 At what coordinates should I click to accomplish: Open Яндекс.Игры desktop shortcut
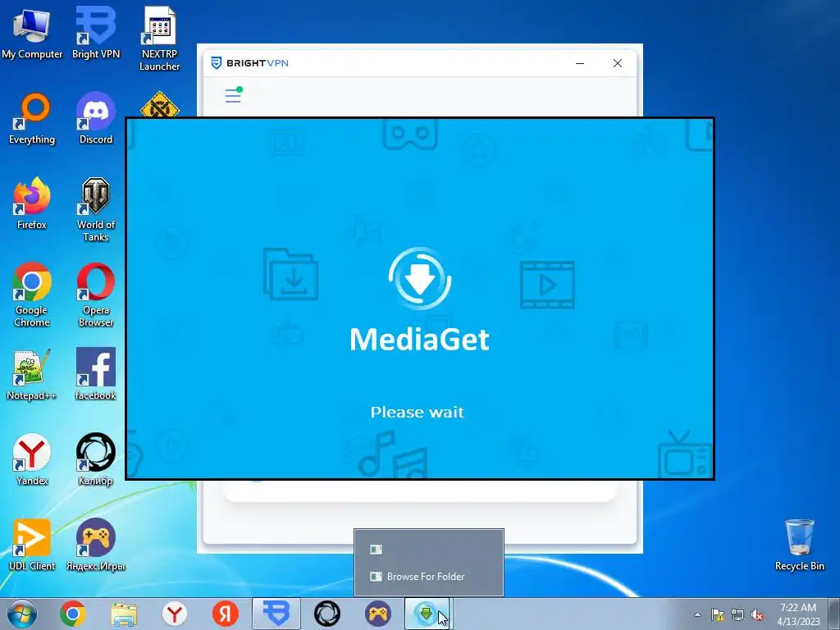pos(96,545)
